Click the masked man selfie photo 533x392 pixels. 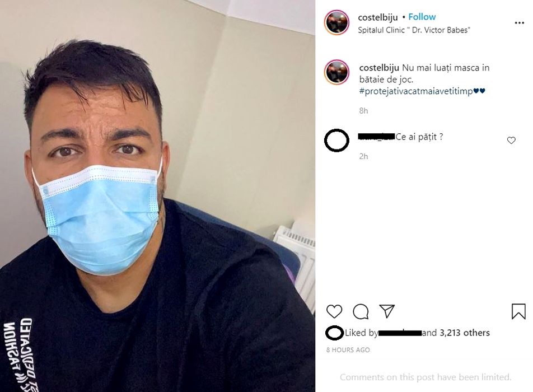click(x=157, y=196)
